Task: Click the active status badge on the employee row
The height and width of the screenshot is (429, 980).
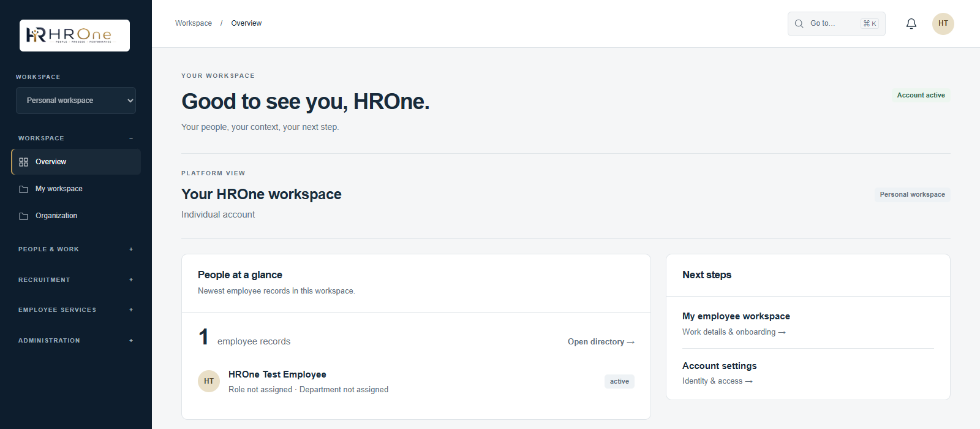Action: [619, 381]
